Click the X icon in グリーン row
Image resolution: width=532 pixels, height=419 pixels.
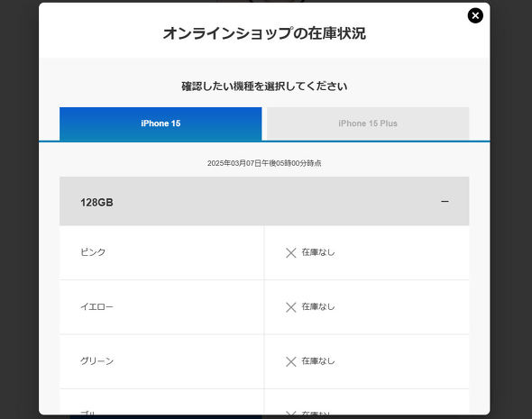(x=290, y=361)
